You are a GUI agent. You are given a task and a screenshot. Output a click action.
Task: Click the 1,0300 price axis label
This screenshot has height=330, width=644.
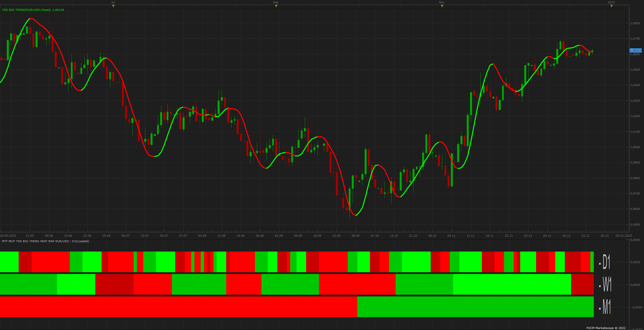pyautogui.click(x=635, y=101)
